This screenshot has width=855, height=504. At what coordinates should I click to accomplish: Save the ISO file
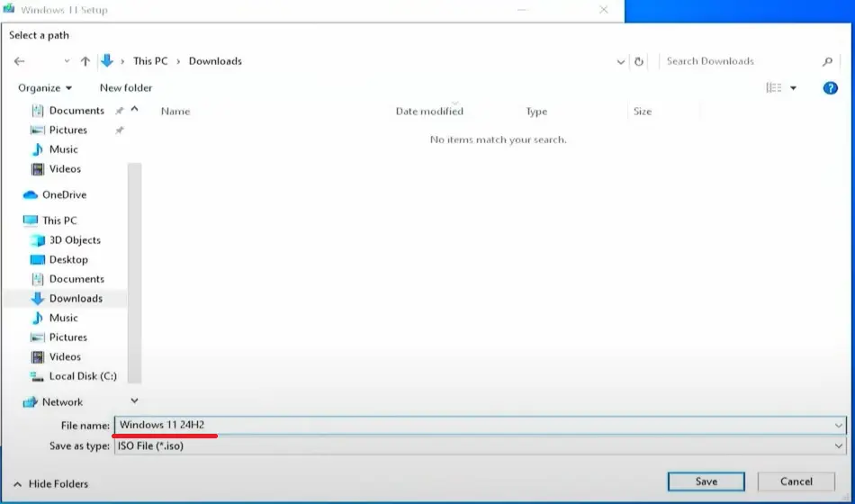tap(706, 481)
